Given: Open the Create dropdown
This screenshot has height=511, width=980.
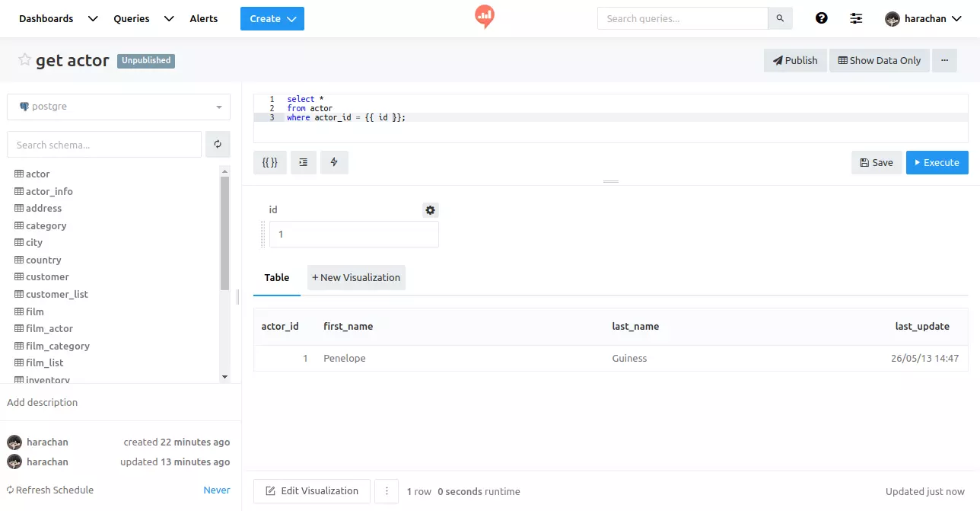Looking at the screenshot, I should tap(272, 18).
